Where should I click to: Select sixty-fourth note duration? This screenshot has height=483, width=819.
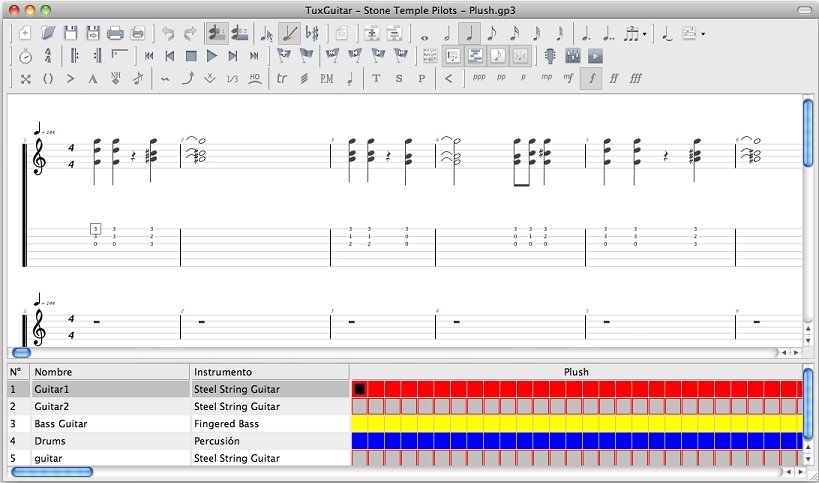[x=559, y=33]
